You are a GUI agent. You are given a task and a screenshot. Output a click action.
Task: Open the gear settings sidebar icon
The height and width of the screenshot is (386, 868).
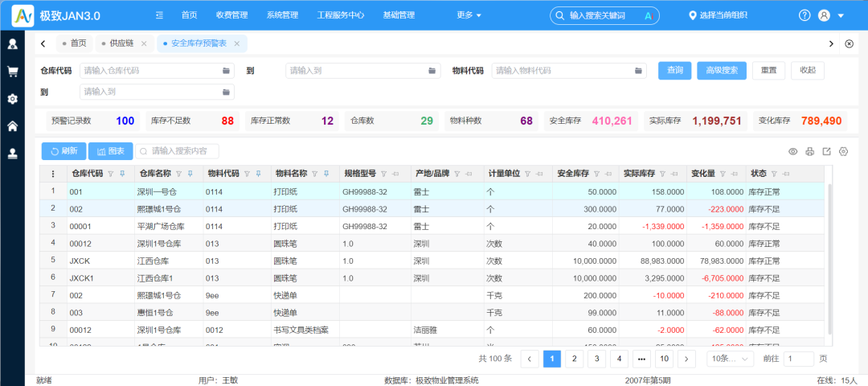tap(12, 99)
